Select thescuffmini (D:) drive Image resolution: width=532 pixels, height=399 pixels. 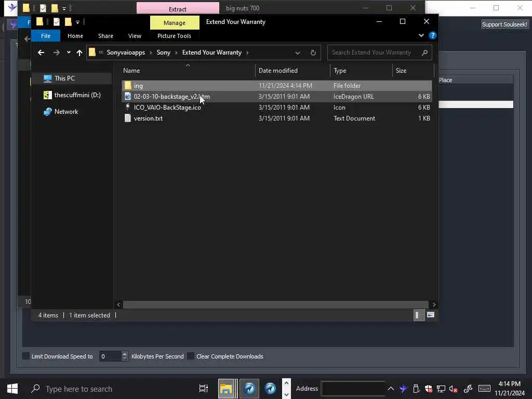coord(77,95)
